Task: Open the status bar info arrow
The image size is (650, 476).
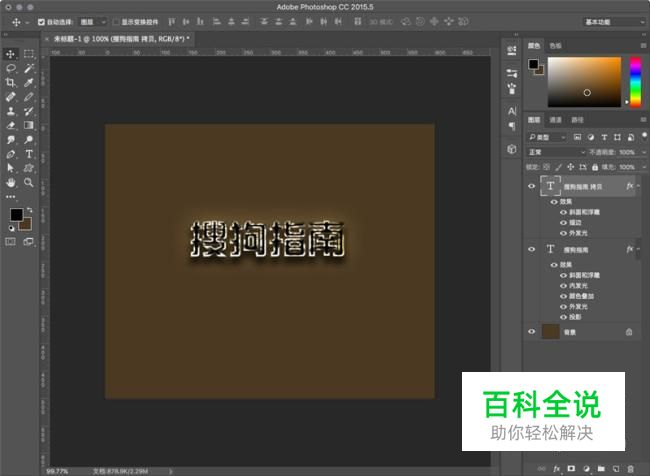Action: 170,471
